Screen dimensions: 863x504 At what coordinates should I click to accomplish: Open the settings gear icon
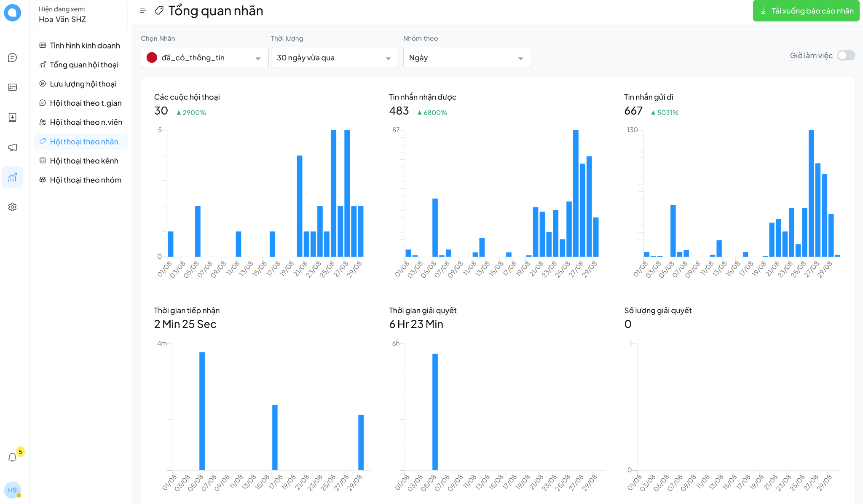[12, 207]
